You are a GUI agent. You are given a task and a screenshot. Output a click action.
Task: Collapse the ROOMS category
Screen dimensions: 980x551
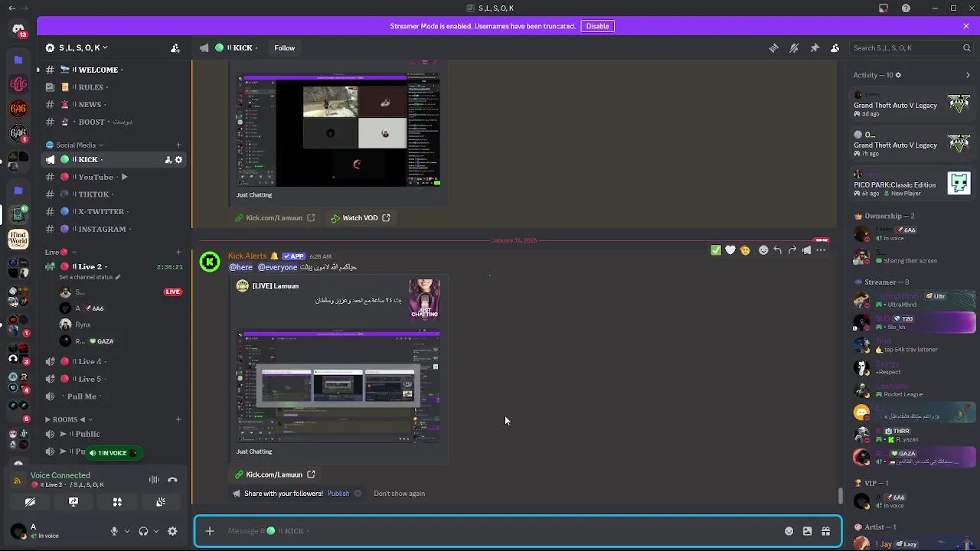point(67,419)
